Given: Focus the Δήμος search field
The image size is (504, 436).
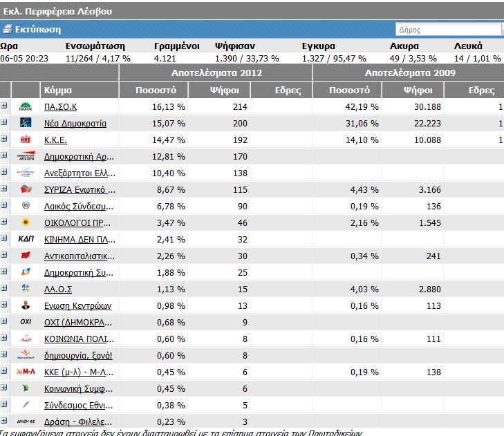Looking at the screenshot, I should [448, 30].
